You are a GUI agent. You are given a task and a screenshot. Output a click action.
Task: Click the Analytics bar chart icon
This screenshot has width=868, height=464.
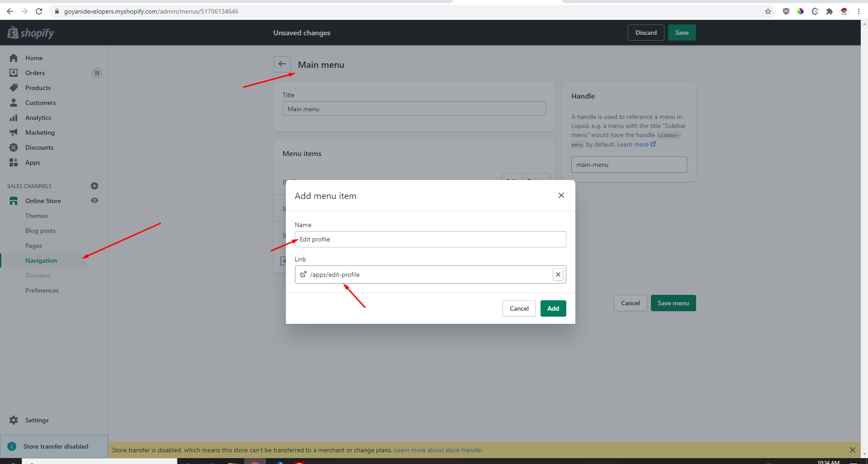click(x=14, y=118)
